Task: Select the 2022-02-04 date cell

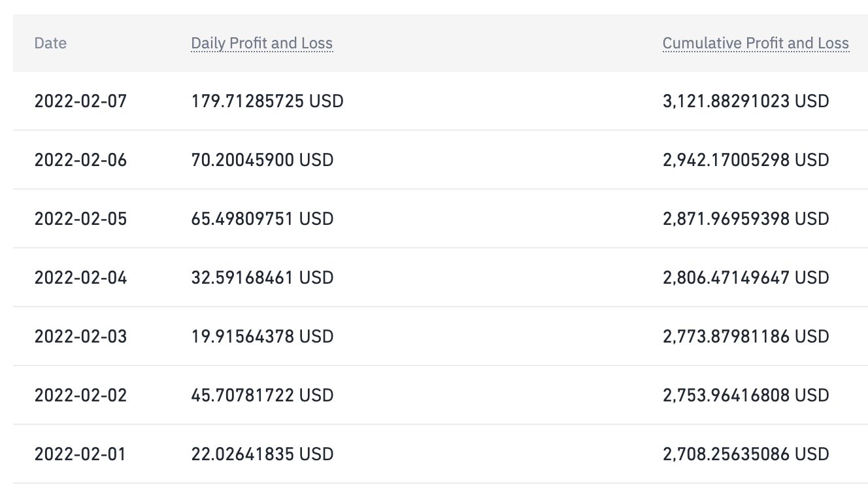Action: click(x=80, y=278)
